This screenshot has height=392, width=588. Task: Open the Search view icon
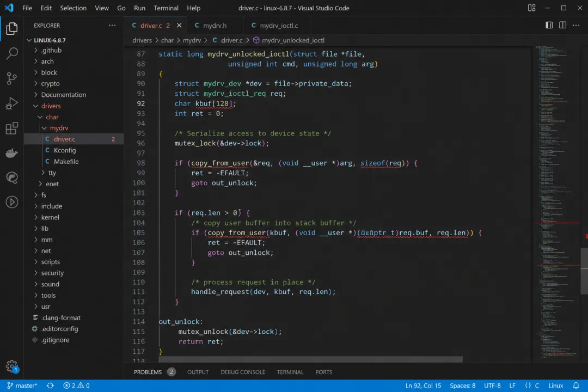pos(11,53)
